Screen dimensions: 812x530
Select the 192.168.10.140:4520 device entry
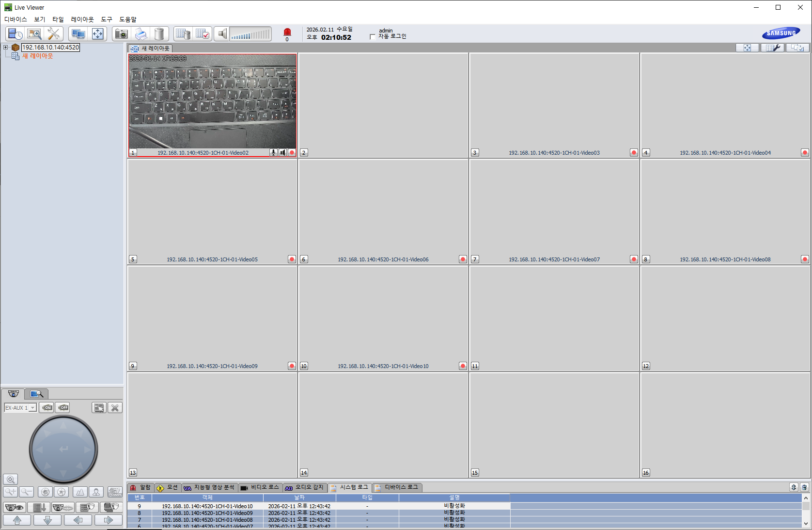coord(50,48)
